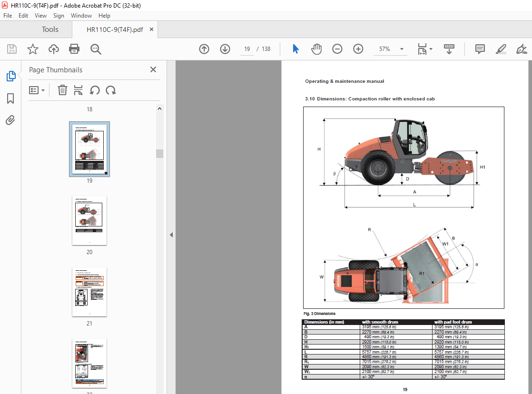Print the document using printer icon
532x394 pixels.
(x=74, y=49)
